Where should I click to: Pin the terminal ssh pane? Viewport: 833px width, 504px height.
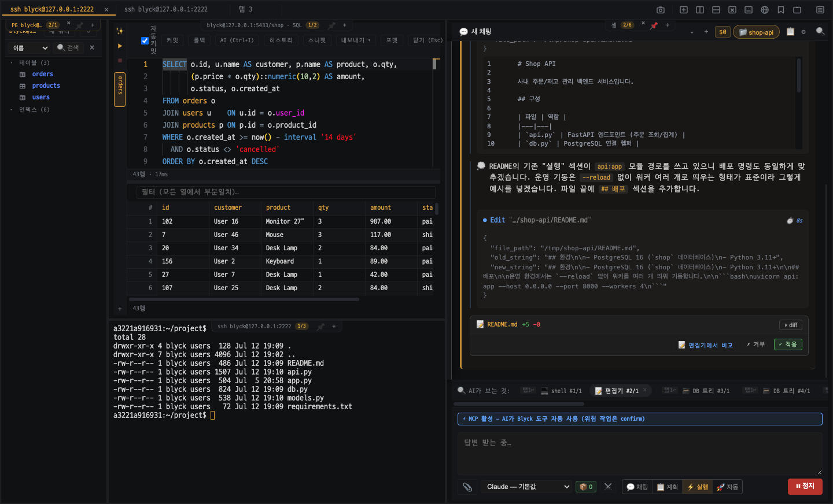click(x=320, y=327)
